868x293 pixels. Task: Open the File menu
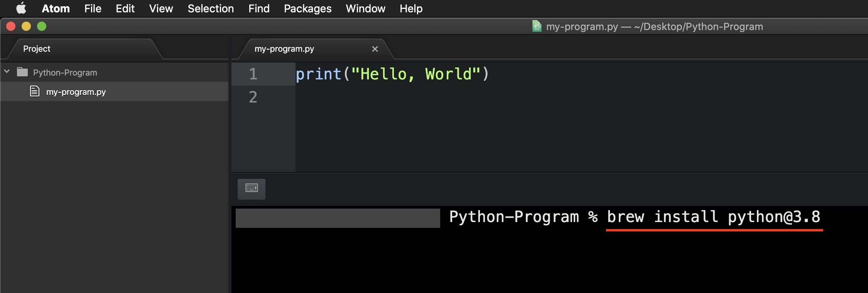pyautogui.click(x=93, y=8)
